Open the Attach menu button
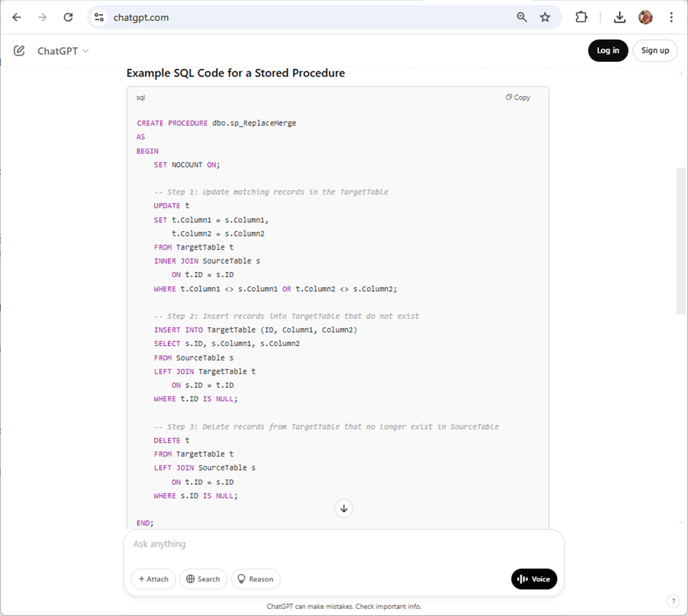Viewport: 688px width, 616px height. click(x=153, y=579)
